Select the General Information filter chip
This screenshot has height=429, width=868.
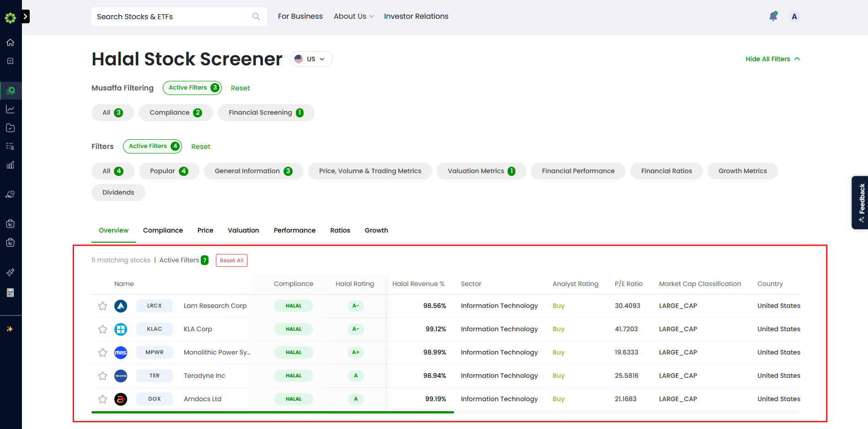click(x=254, y=171)
